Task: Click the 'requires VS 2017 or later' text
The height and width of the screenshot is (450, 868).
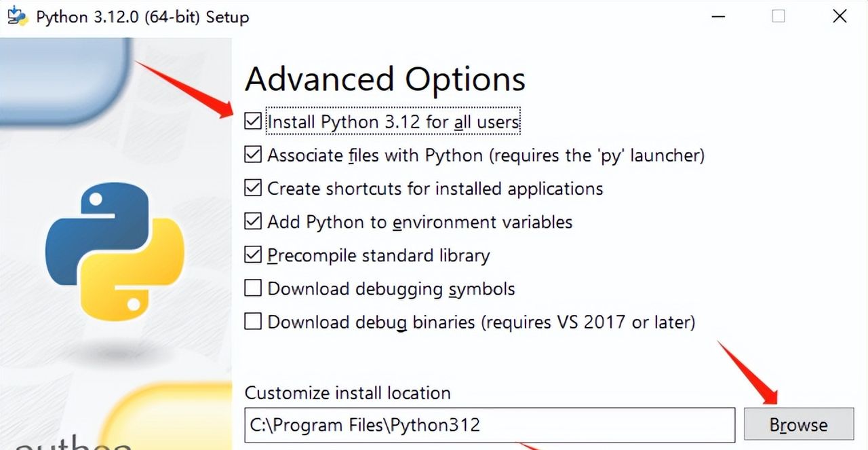Action: (x=589, y=322)
